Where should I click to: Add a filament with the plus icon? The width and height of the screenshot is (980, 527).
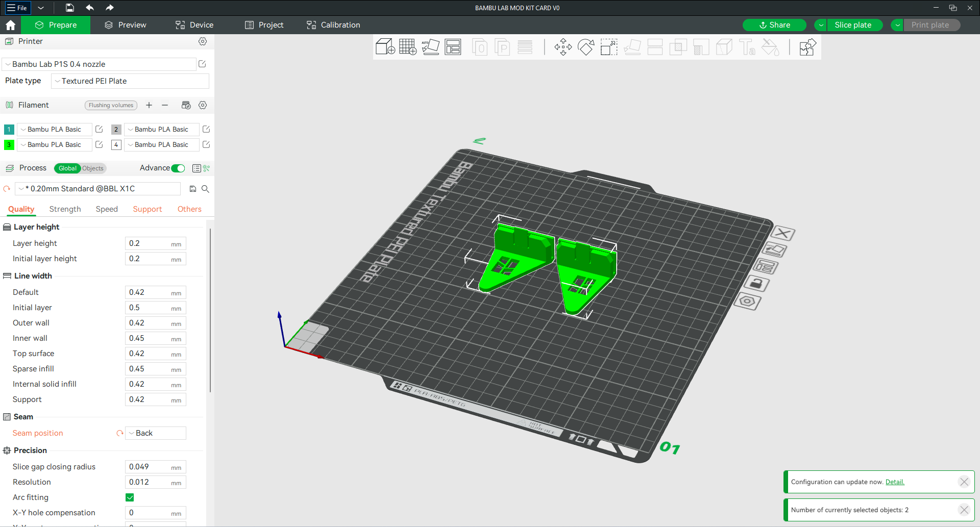tap(149, 105)
